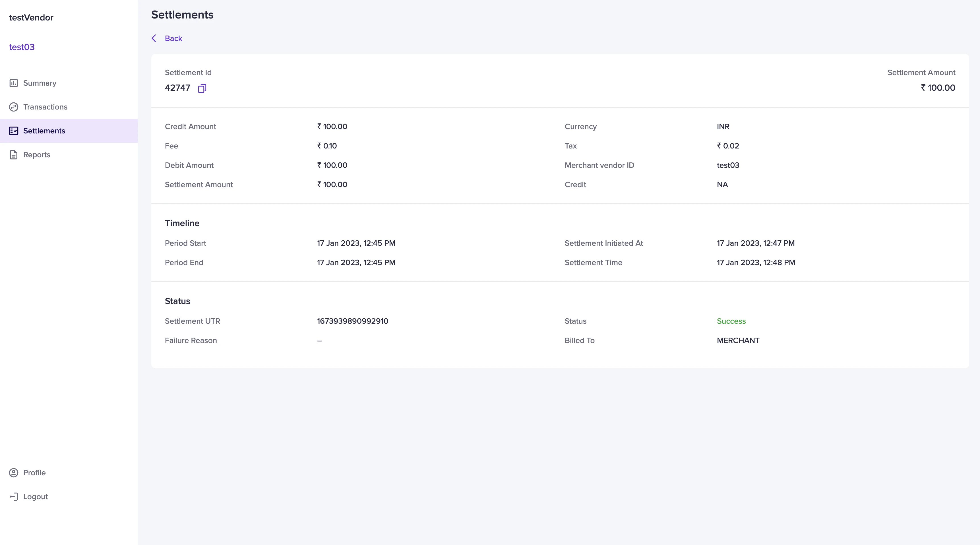Click the Summary chart icon in sidebar
The image size is (980, 545).
click(14, 83)
